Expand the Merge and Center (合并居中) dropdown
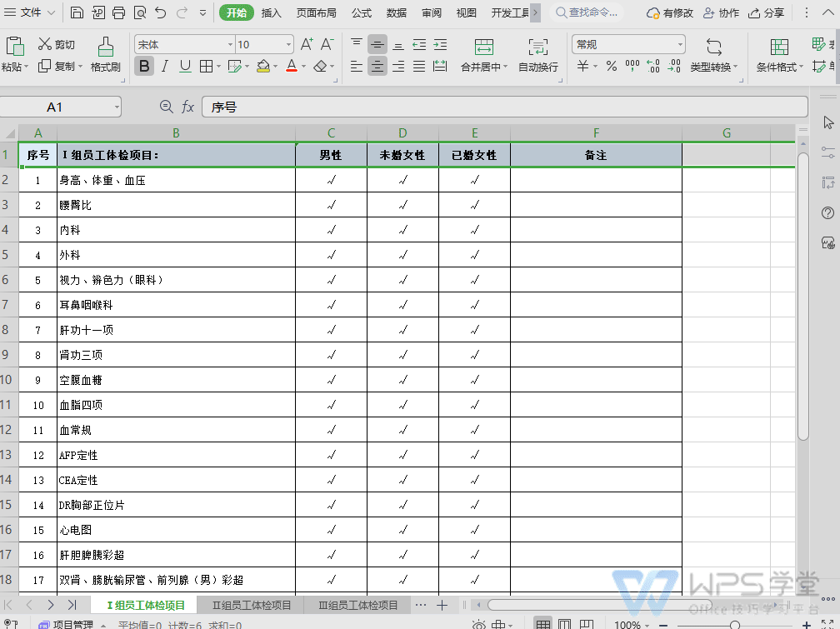This screenshot has width=840, height=629. pyautogui.click(x=505, y=67)
